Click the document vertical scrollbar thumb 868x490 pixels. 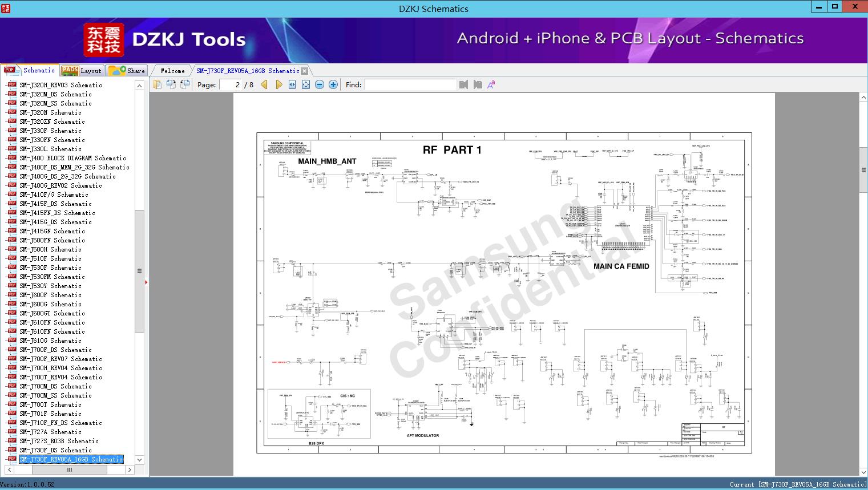863,171
